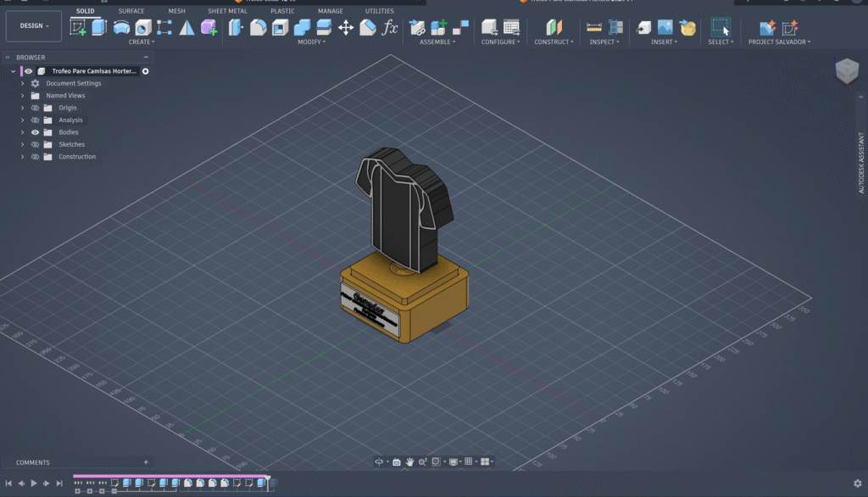Switch to the SURFACE tab
Image resolution: width=868 pixels, height=497 pixels.
pos(131,11)
